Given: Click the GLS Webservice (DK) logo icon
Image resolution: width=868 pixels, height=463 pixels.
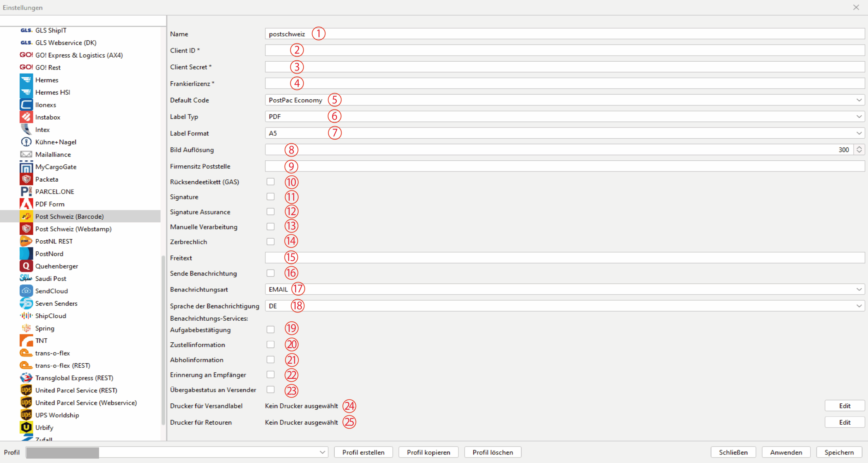Looking at the screenshot, I should (26, 43).
